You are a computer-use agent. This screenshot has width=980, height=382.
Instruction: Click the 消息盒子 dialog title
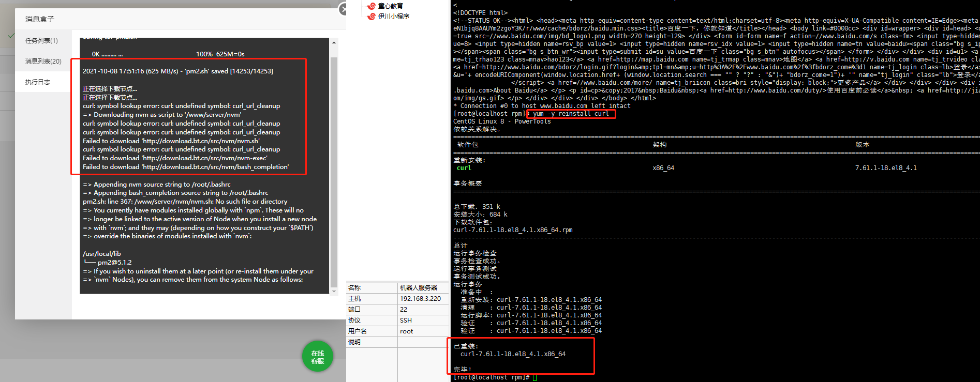40,19
